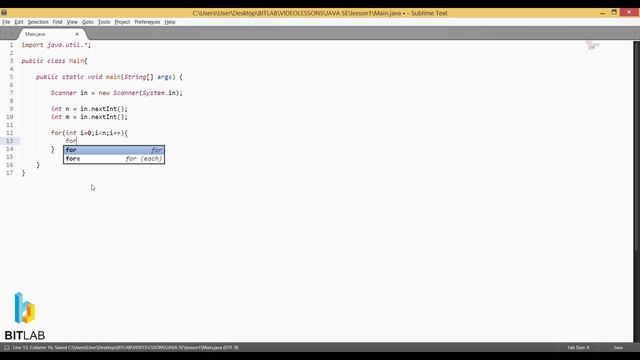The width and height of the screenshot is (640, 360).
Task: Click 'int n = in.nextInt();' line
Action: (x=89, y=109)
